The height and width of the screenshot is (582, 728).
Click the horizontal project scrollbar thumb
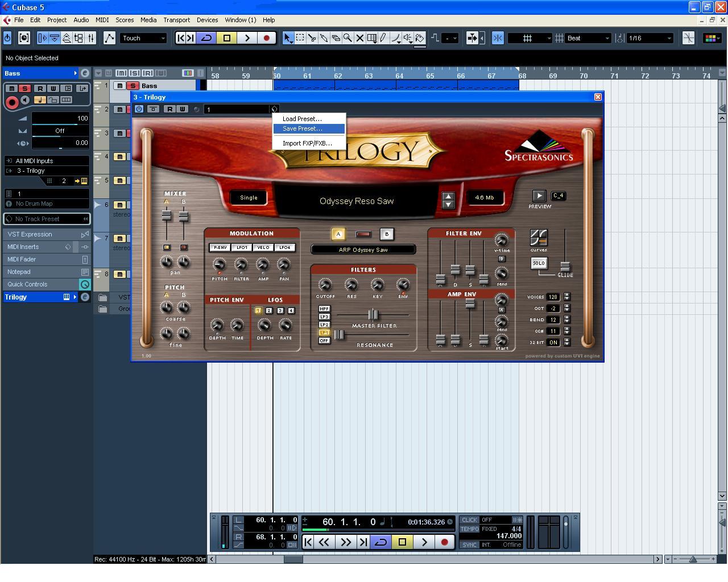coord(293,559)
